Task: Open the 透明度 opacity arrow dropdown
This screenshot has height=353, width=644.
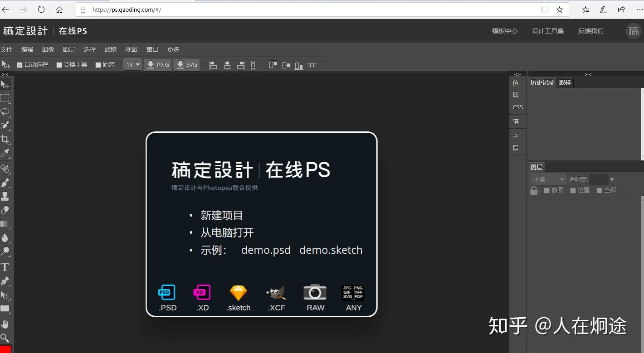Action: [612, 180]
